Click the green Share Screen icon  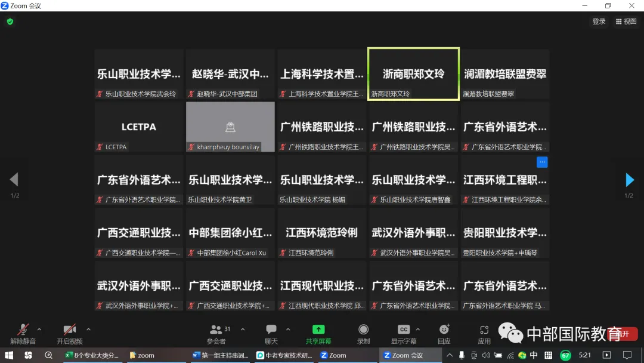tap(318, 329)
